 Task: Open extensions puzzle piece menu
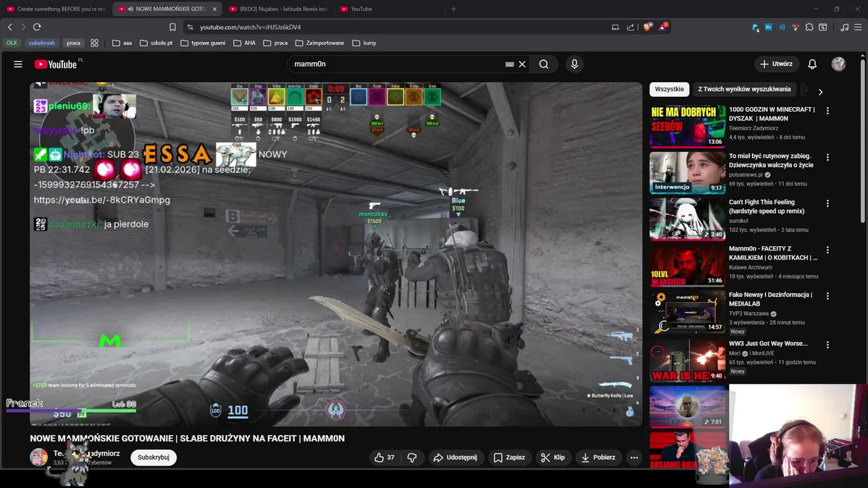(x=809, y=27)
